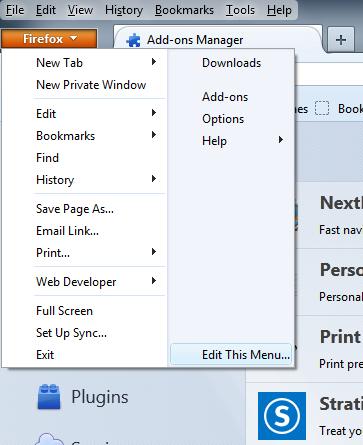Image resolution: width=363 pixels, height=445 pixels.
Task: Select Exit in the Firefox menu
Action: [84, 355]
